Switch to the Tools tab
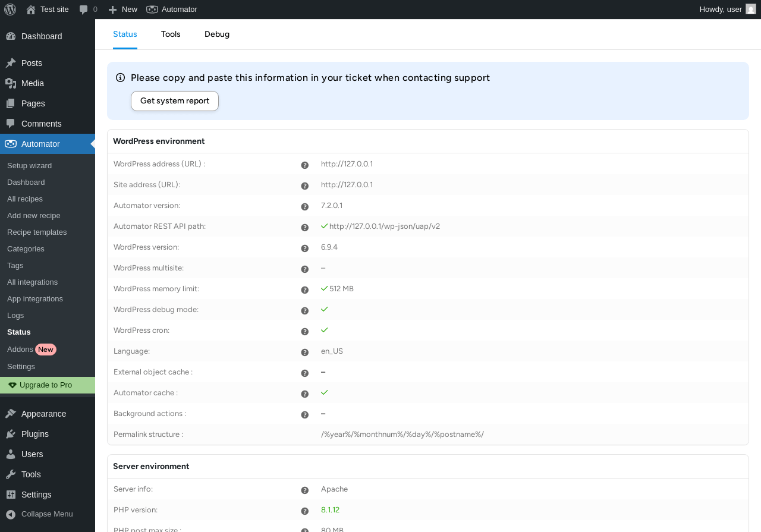 (171, 34)
